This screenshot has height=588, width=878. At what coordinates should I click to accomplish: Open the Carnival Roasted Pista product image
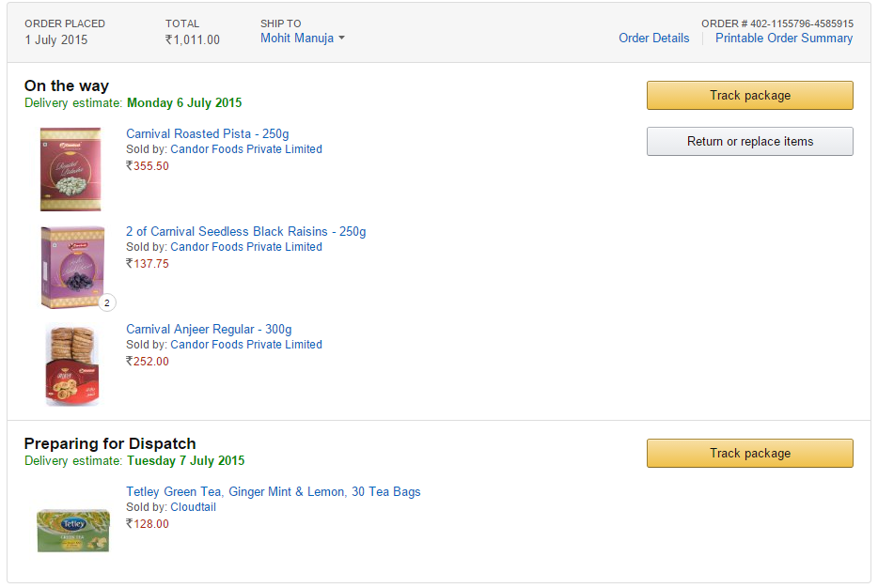pyautogui.click(x=71, y=170)
